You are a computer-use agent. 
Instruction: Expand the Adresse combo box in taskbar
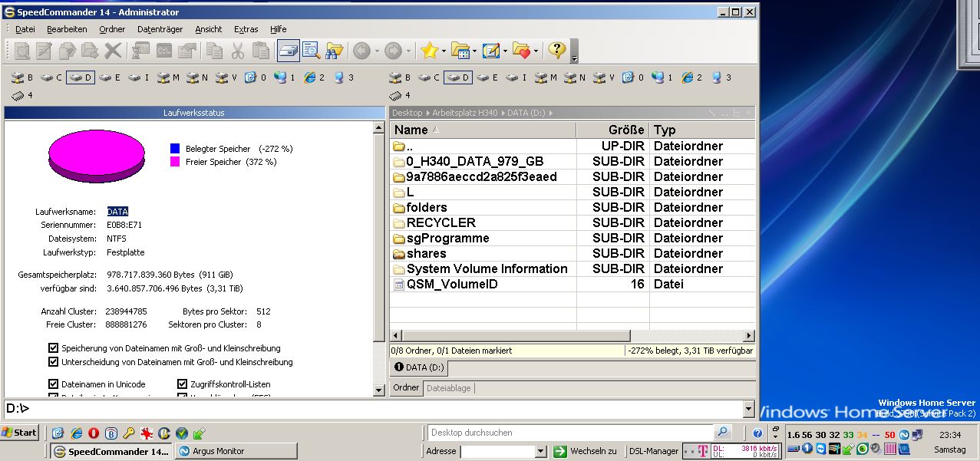[x=540, y=452]
